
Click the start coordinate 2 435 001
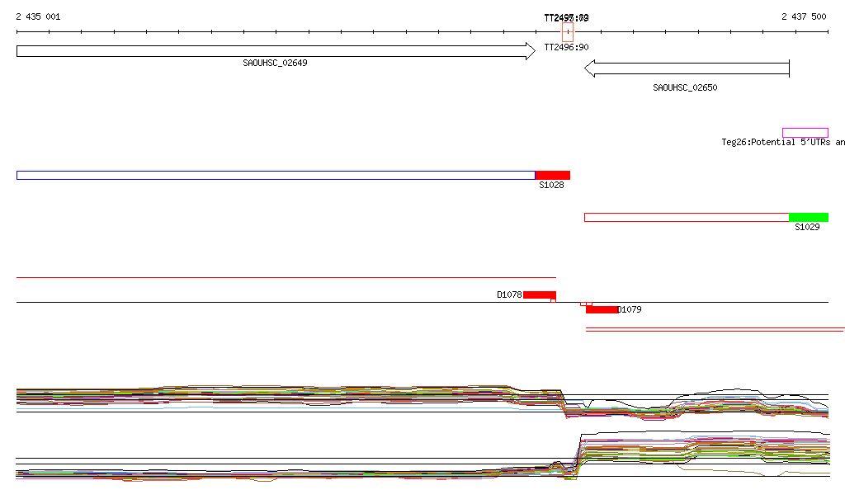point(38,16)
